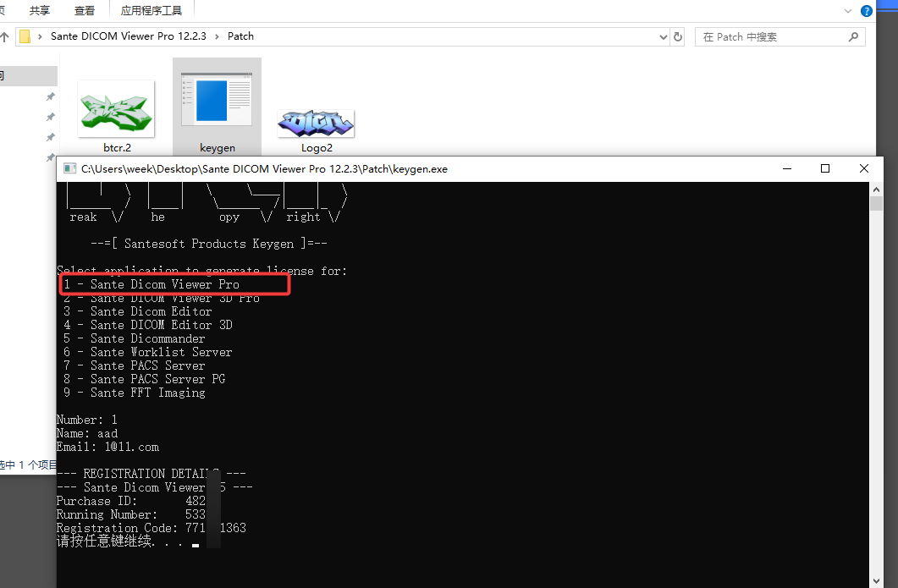
Task: Click the folder icon in the address bar
Action: tap(25, 36)
